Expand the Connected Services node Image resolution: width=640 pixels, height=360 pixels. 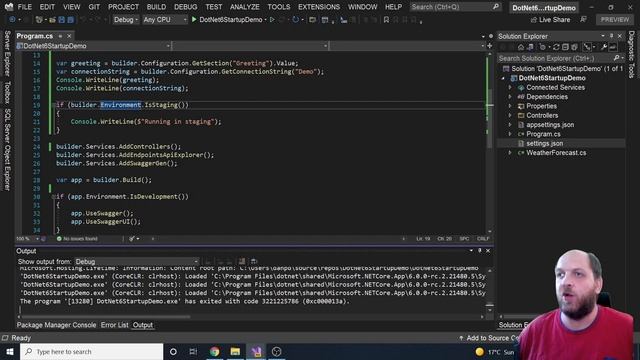click(x=510, y=87)
